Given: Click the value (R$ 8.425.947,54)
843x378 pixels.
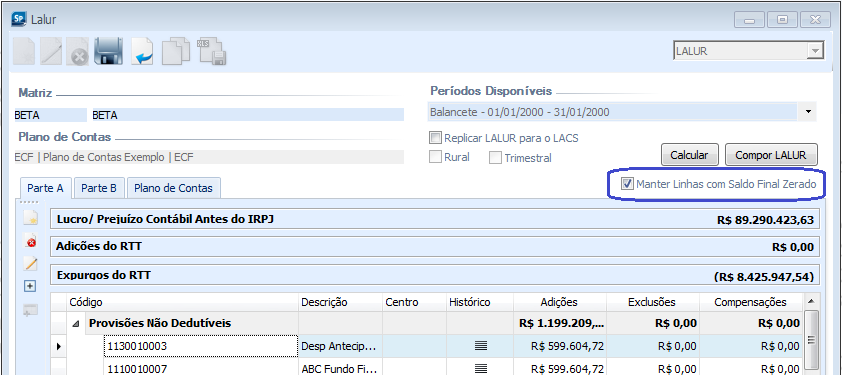Looking at the screenshot, I should (763, 277).
